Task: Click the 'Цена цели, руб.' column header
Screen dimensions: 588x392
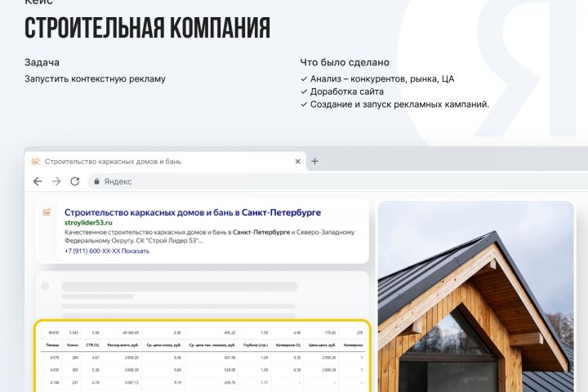Action: [322, 345]
